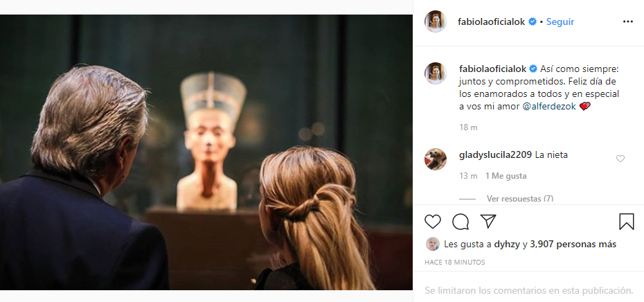Click the dyhzy liker avatar
This screenshot has height=302, width=644.
click(x=433, y=244)
